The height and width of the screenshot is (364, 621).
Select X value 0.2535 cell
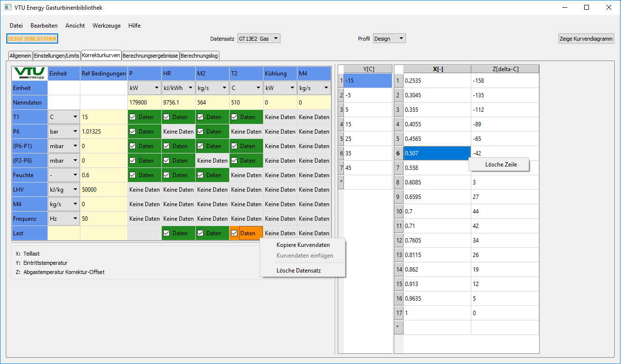point(437,81)
